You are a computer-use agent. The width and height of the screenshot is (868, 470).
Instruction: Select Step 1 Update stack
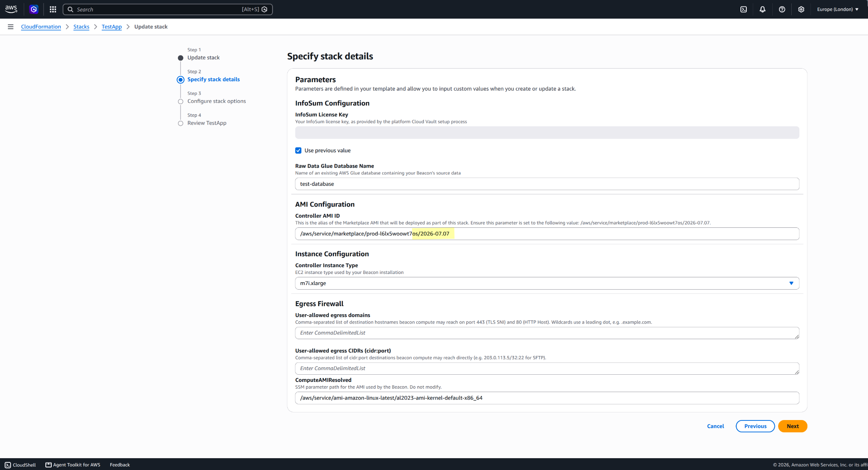point(203,58)
